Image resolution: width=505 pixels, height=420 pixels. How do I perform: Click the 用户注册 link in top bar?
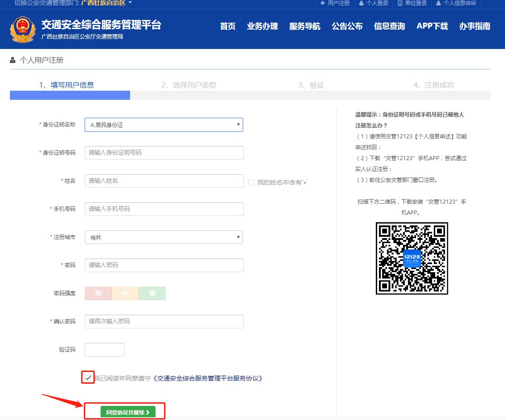pyautogui.click(x=335, y=3)
